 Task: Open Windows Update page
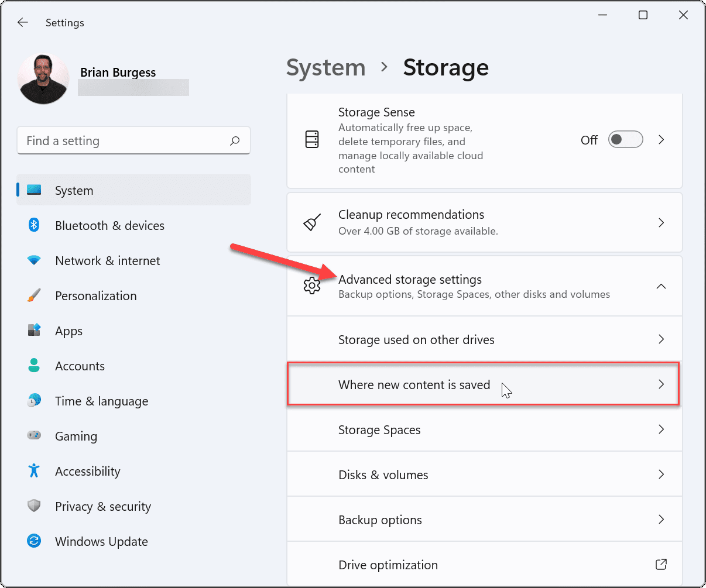[x=133, y=541]
